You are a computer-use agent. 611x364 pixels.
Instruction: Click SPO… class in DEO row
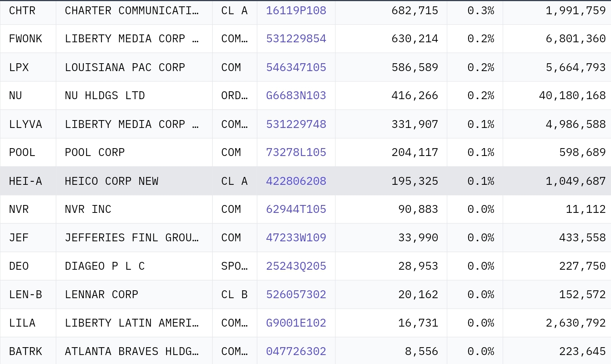[x=234, y=266]
